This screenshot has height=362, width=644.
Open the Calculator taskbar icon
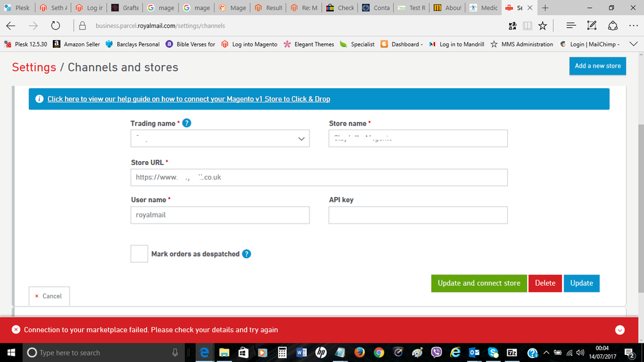pos(282,352)
